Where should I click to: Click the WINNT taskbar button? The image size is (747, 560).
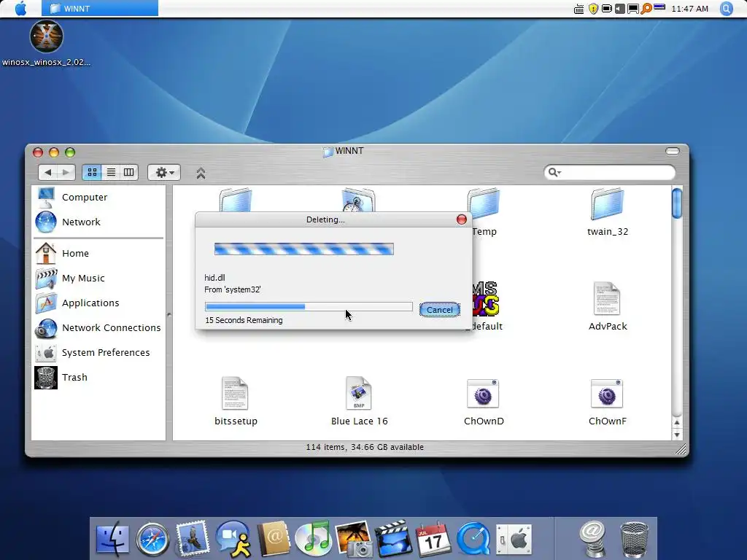click(x=100, y=9)
